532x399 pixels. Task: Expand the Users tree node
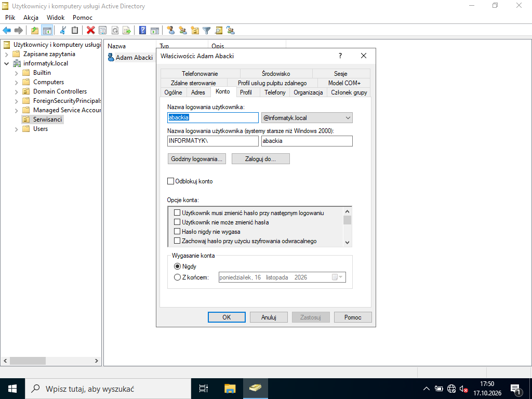16,129
